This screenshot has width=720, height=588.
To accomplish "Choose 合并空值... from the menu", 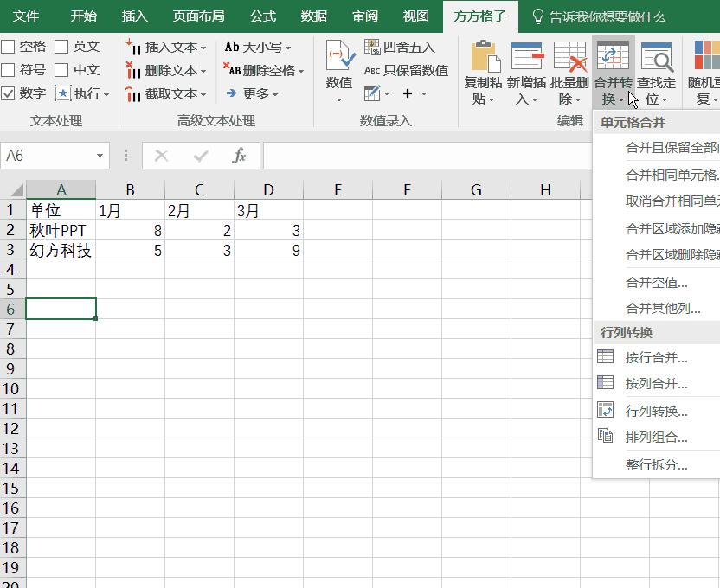I will click(x=657, y=282).
